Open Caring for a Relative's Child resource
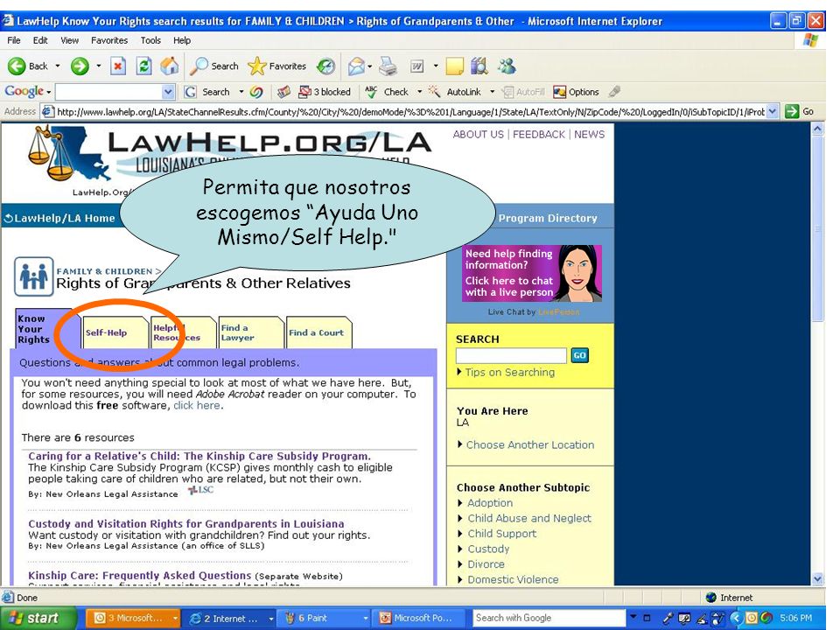The width and height of the screenshot is (840, 630). coord(199,456)
